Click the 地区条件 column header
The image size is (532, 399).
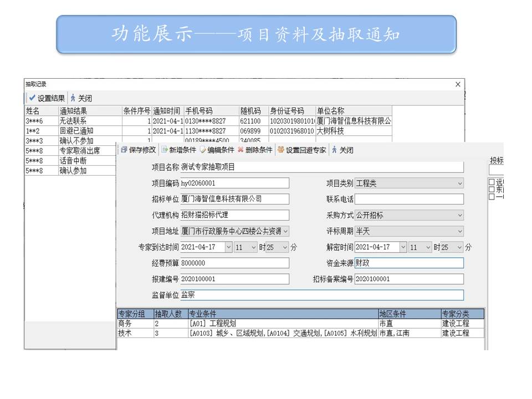(410, 314)
